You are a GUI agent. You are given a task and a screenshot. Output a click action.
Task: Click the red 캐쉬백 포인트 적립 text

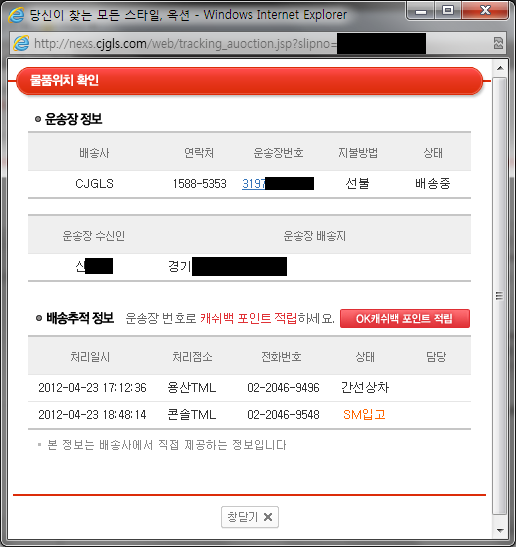point(248,318)
